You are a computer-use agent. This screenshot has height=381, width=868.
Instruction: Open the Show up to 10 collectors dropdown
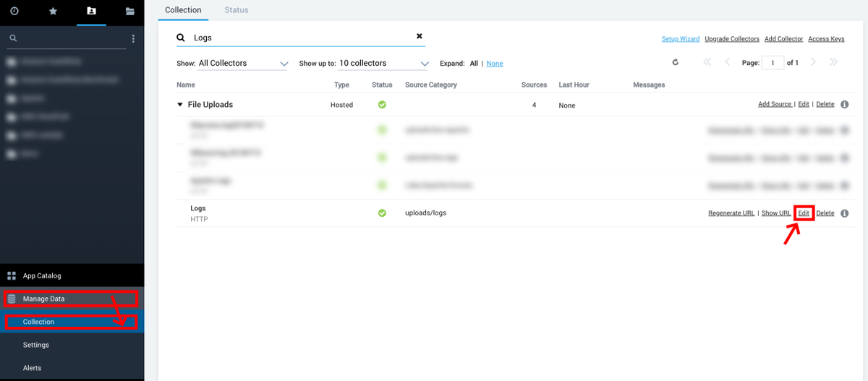tap(384, 64)
